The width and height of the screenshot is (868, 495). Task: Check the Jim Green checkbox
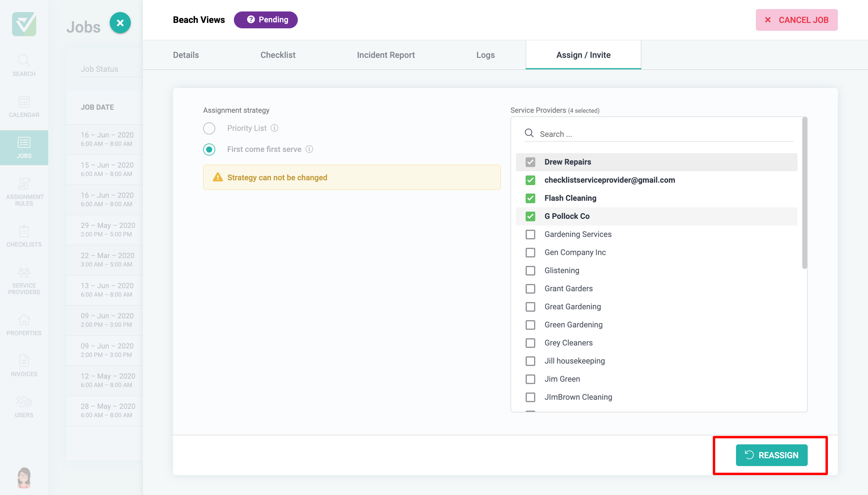(x=530, y=379)
